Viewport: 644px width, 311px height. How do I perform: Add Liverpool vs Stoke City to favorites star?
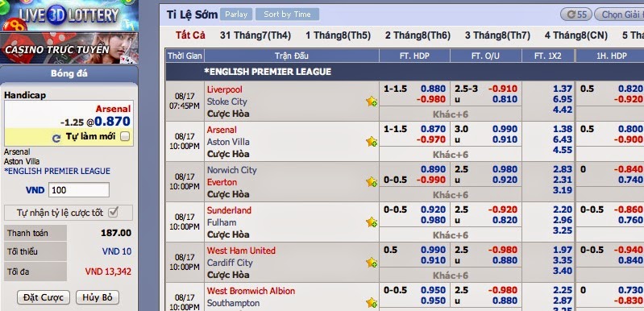(x=372, y=102)
